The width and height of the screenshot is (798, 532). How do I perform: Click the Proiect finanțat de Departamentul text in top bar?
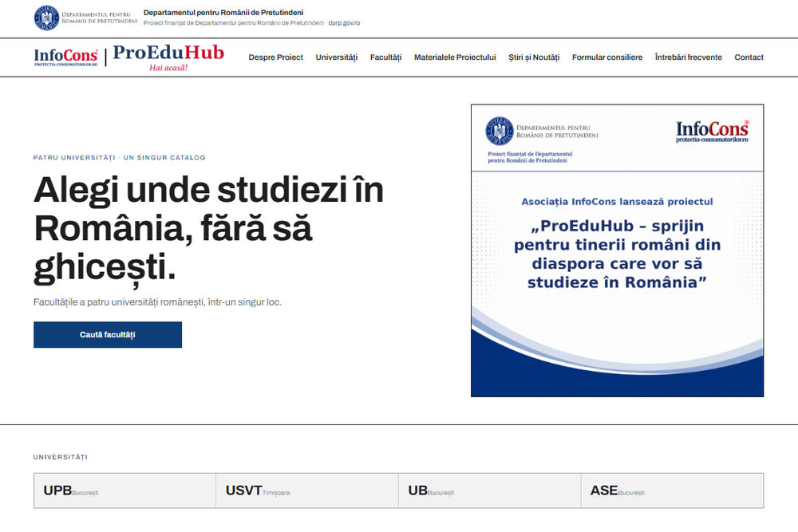[x=234, y=23]
